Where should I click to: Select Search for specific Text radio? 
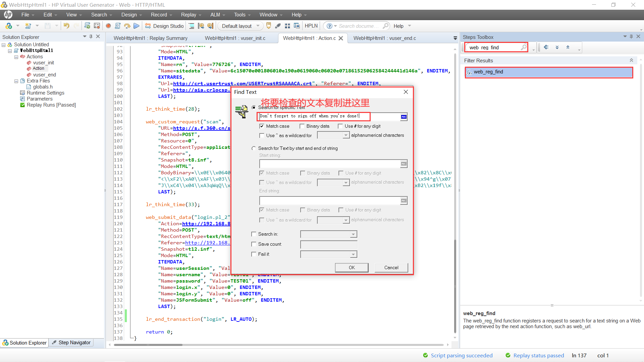click(254, 107)
